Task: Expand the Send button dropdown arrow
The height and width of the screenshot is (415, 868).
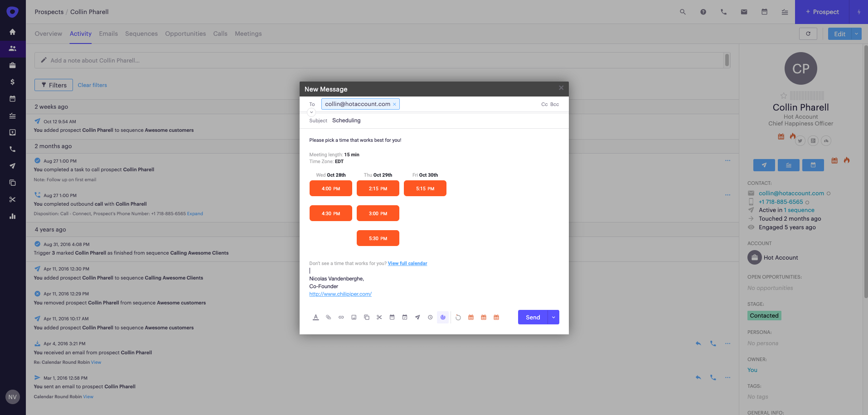Action: (553, 317)
